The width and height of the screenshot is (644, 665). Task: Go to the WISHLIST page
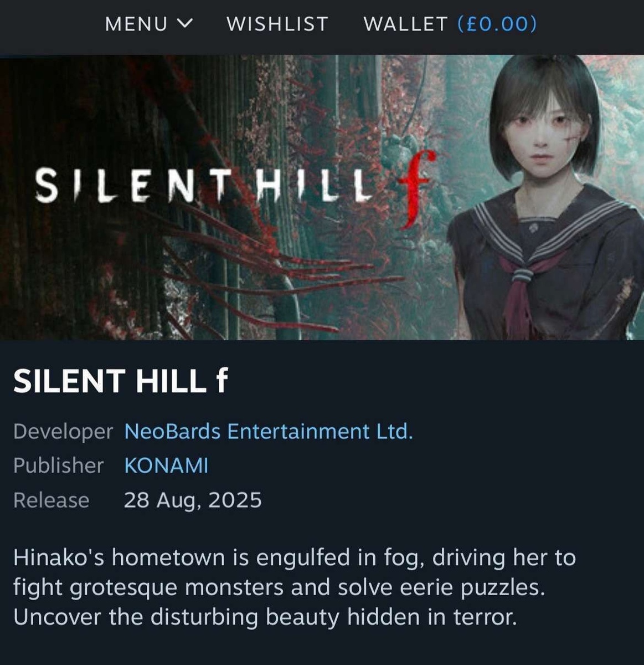pyautogui.click(x=277, y=24)
